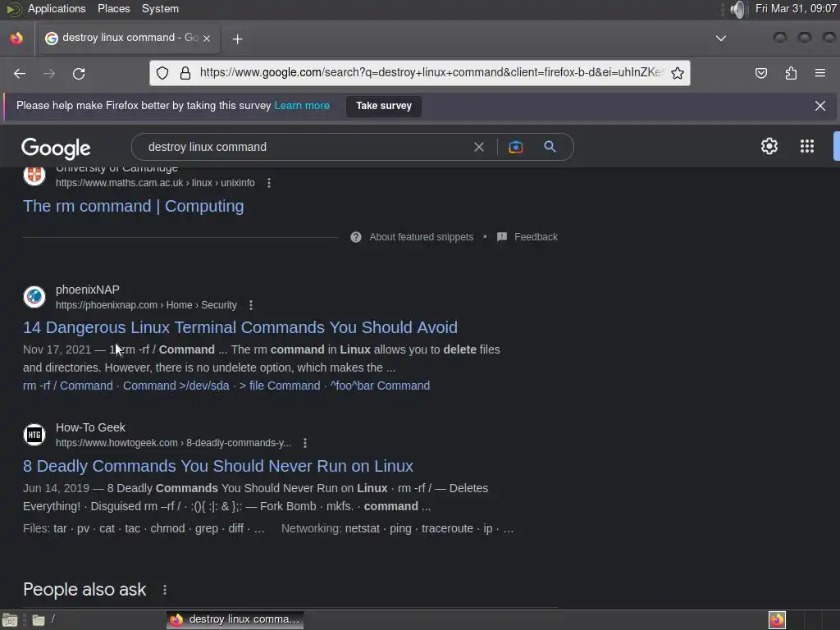Close the destroy linux command tab
The image size is (840, 630).
(207, 39)
